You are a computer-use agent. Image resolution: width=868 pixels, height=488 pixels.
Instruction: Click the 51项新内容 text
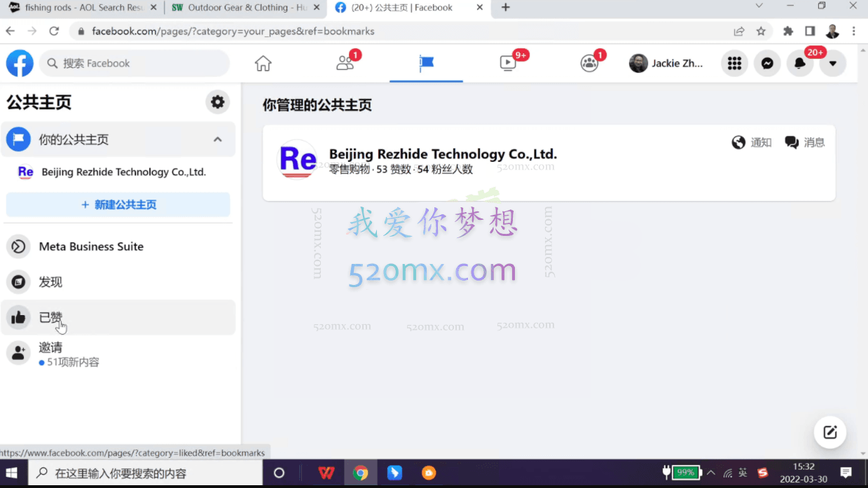pyautogui.click(x=73, y=363)
